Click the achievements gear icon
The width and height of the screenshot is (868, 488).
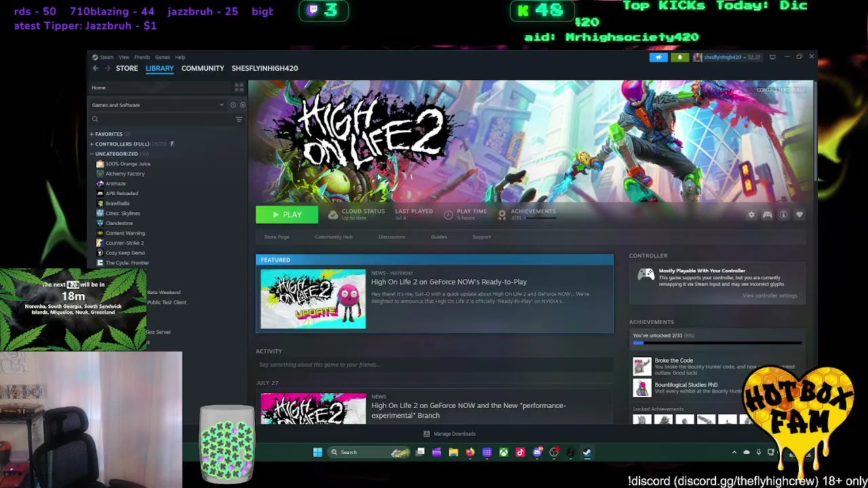[502, 215]
